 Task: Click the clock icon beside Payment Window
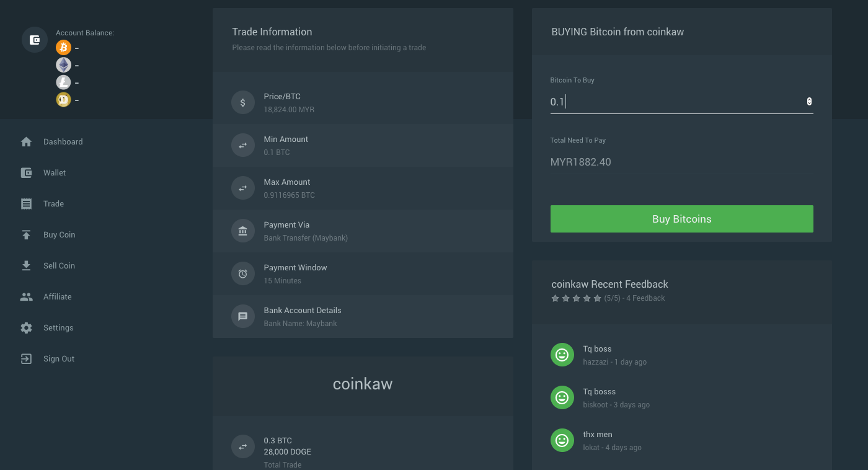243,273
